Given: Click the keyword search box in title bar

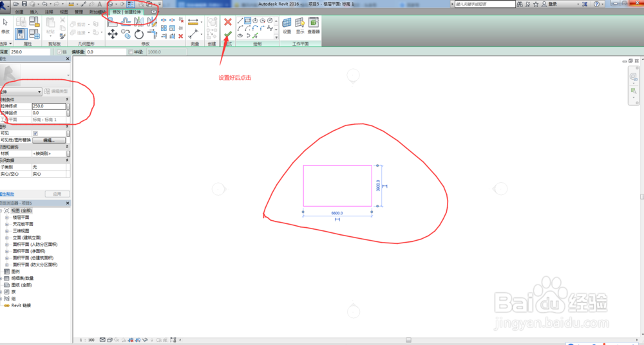Looking at the screenshot, I should coord(485,4).
